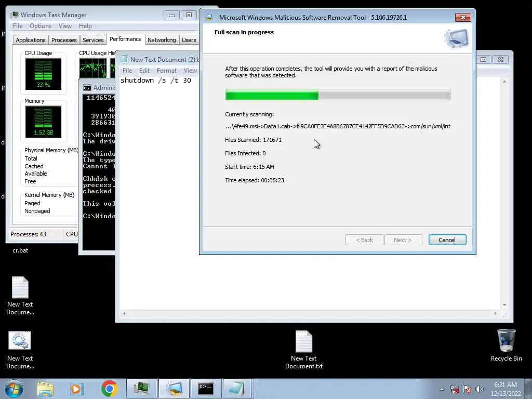Click Removal Tool title bar icon
Image resolution: width=532 pixels, height=399 pixels.
click(x=209, y=17)
